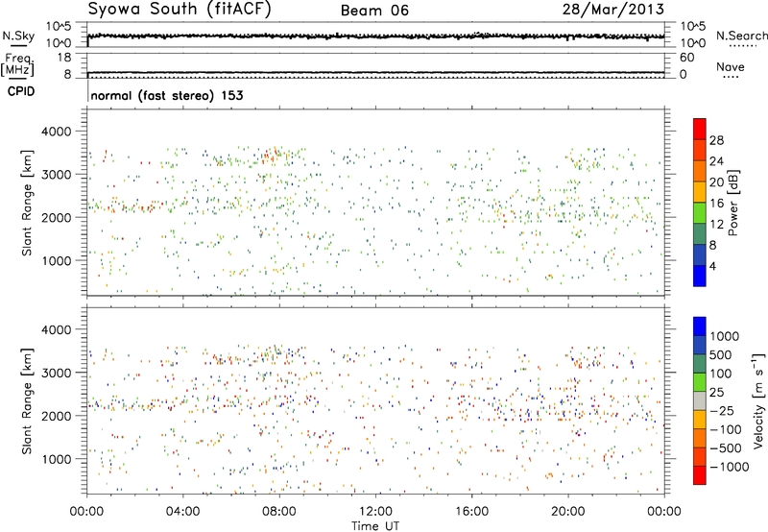Click the '04:00' time tick label
This screenshot has width=768, height=532.
point(182,512)
